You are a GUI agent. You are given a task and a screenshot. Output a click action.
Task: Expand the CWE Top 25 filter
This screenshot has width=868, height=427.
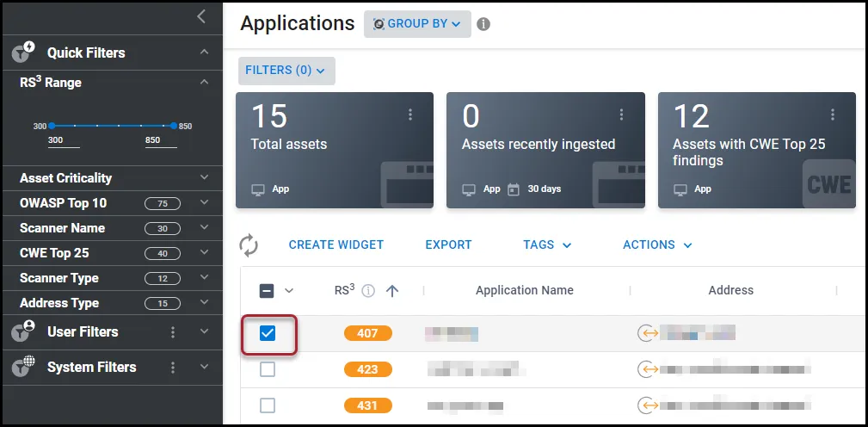click(x=204, y=252)
